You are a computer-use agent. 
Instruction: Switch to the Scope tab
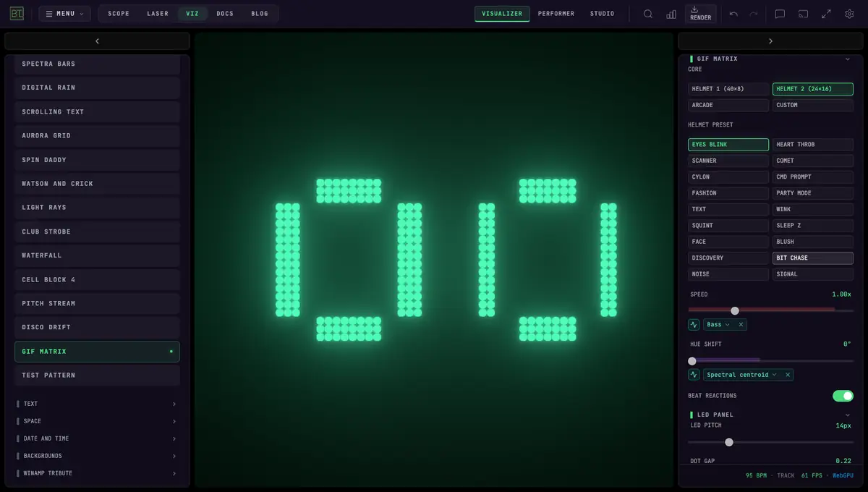119,14
